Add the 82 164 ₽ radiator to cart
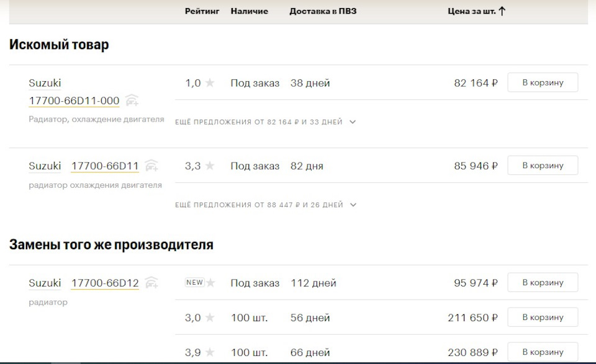596x364 pixels. tap(543, 82)
